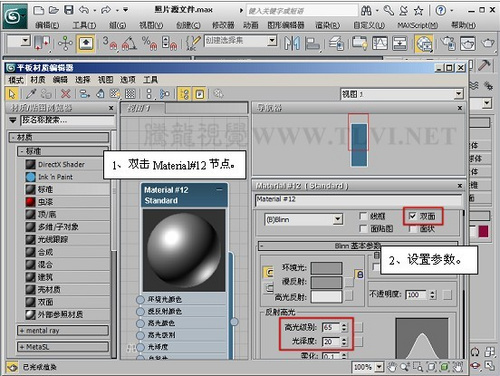The height and width of the screenshot is (376, 500).
Task: Open the 渲染(R) menu in main window
Action: coord(327,25)
